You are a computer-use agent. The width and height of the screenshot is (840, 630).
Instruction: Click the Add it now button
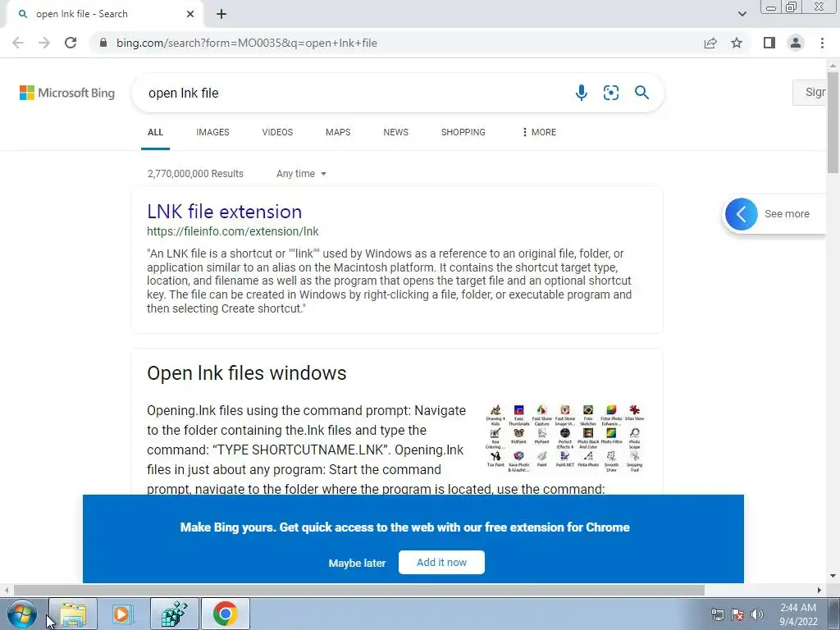pyautogui.click(x=441, y=563)
